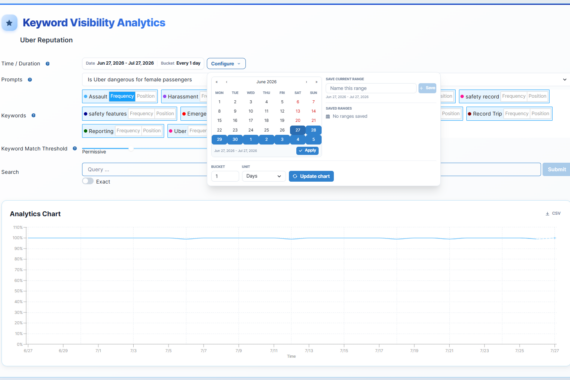Select June 30 in the calendar
570x380 pixels.
[x=235, y=139]
